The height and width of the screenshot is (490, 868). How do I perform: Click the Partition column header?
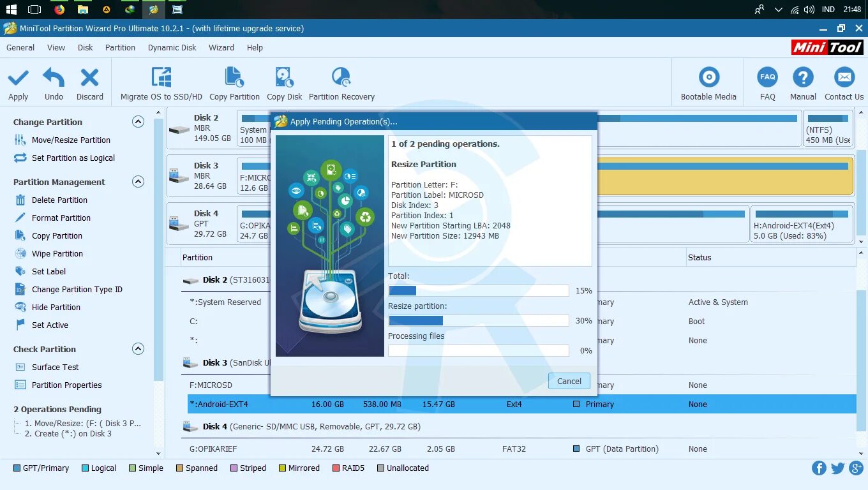197,257
